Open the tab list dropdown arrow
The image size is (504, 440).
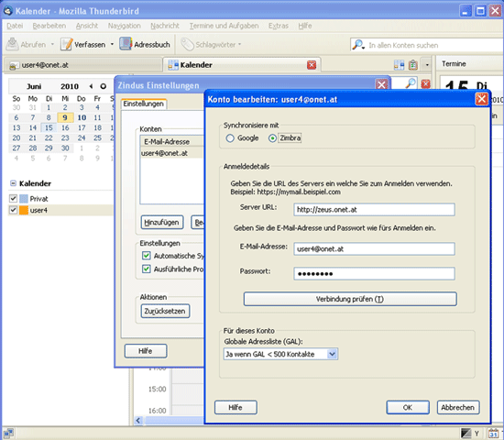427,65
